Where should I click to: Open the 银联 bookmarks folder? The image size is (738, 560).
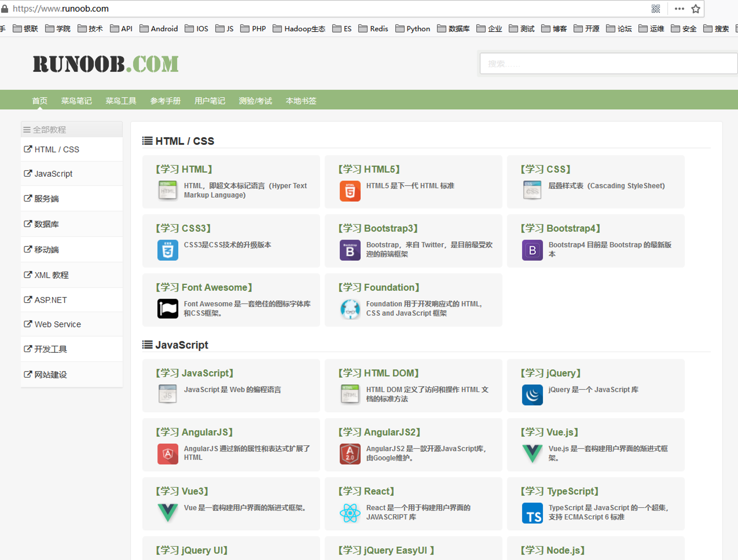[x=25, y=29]
